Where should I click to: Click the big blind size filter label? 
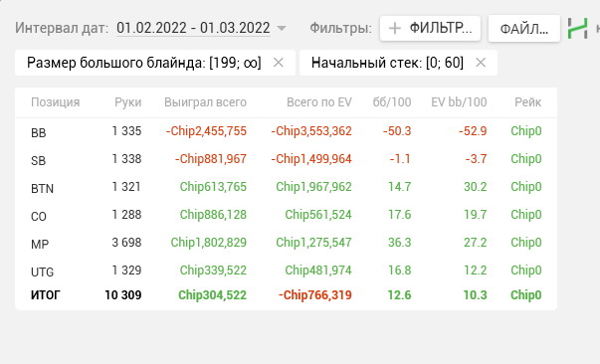point(144,63)
